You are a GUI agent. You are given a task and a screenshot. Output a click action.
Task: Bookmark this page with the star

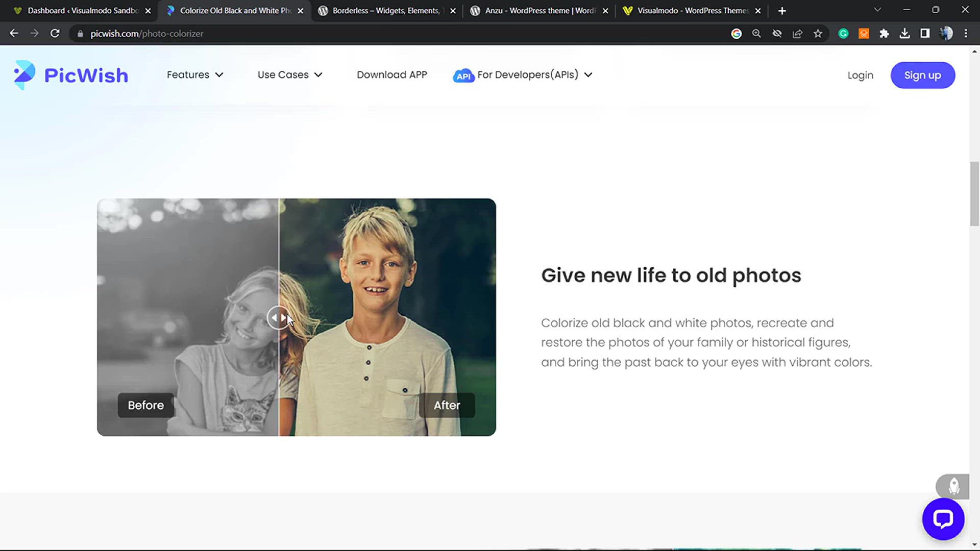point(818,34)
